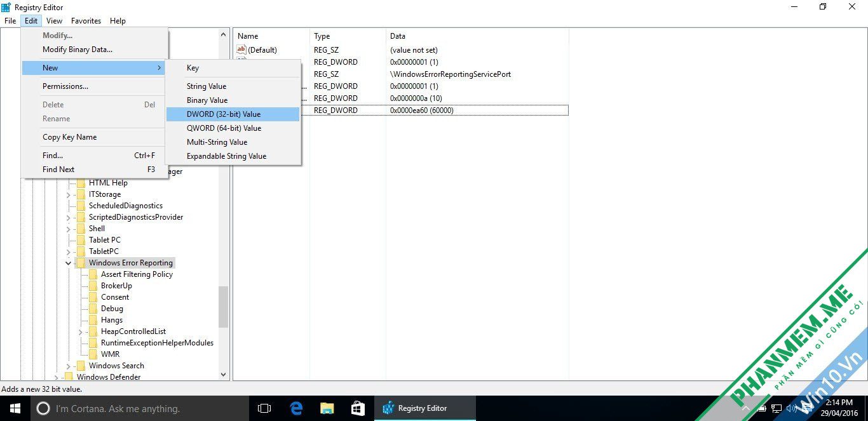The image size is (868, 421).
Task: Select Find... in the Edit menu
Action: click(x=95, y=156)
